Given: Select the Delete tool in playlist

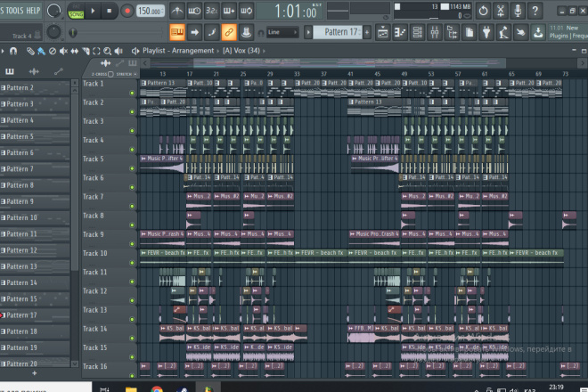Looking at the screenshot, I should pos(53,51).
